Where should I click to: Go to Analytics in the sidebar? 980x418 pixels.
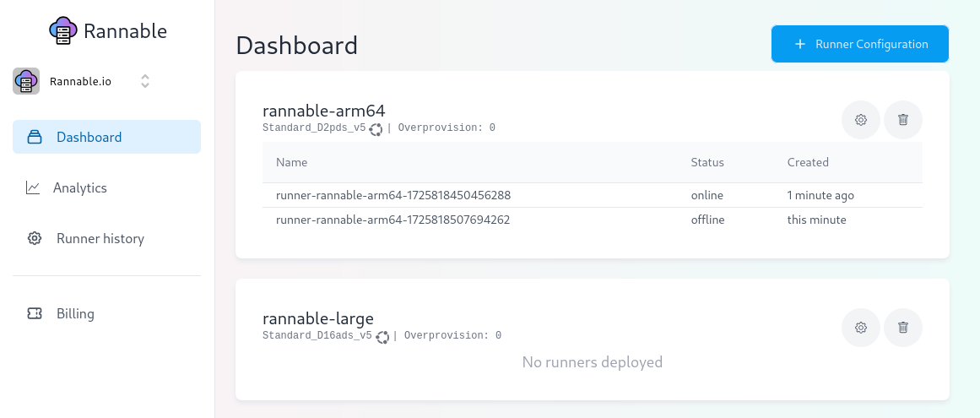79,187
